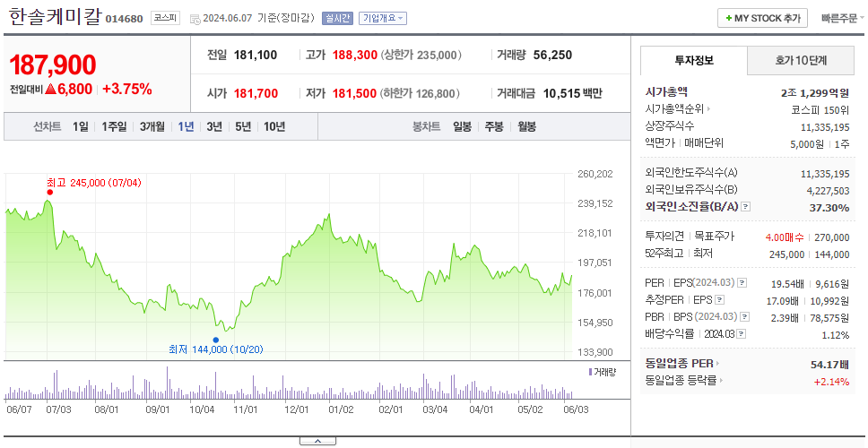Click the 최고 245,000 (07/04) label
The width and height of the screenshot is (868, 448).
(x=94, y=183)
